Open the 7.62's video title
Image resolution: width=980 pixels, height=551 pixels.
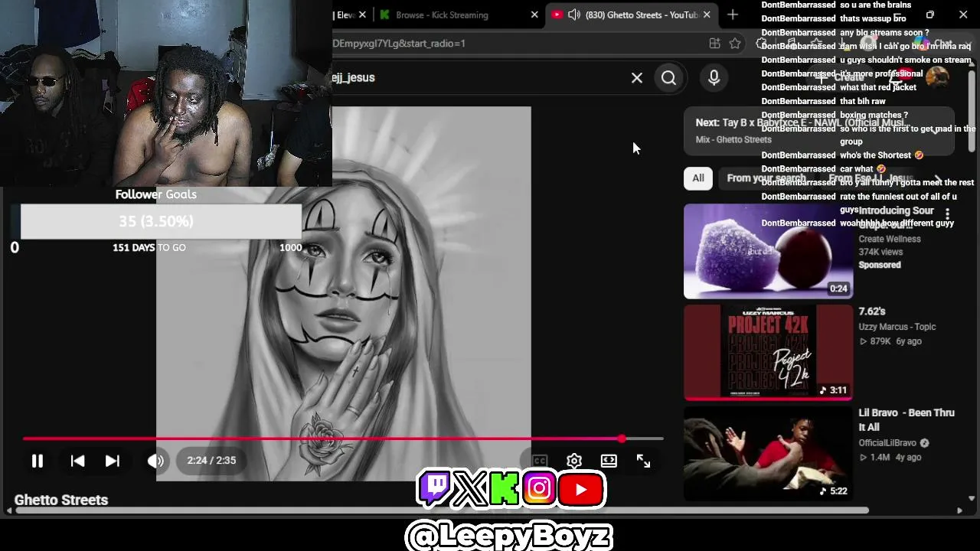coord(872,311)
